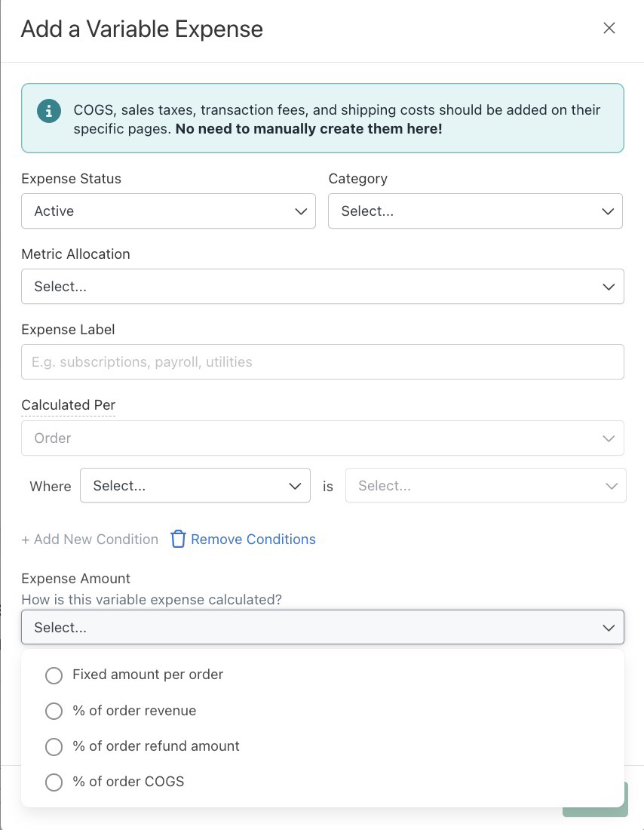Click the Expense Status chevron arrow
The height and width of the screenshot is (830, 644).
[x=301, y=211]
